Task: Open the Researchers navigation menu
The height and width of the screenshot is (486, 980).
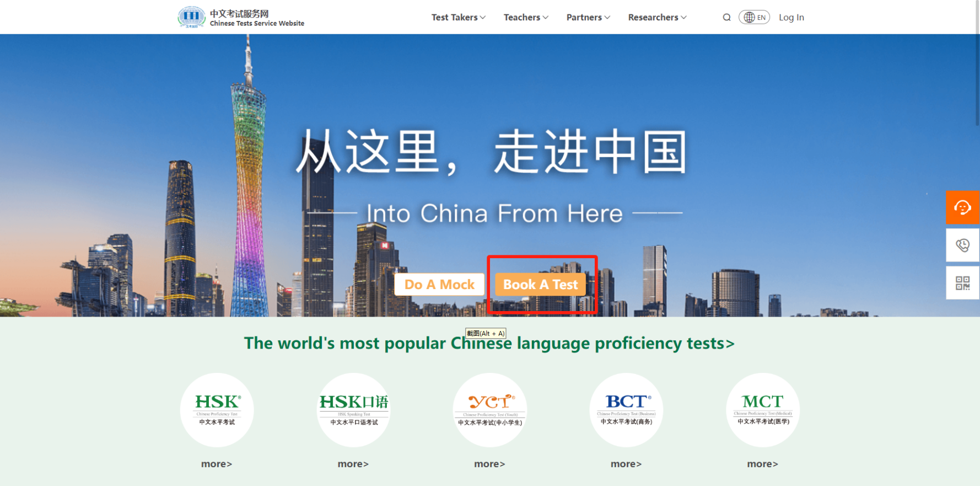Action: click(657, 18)
